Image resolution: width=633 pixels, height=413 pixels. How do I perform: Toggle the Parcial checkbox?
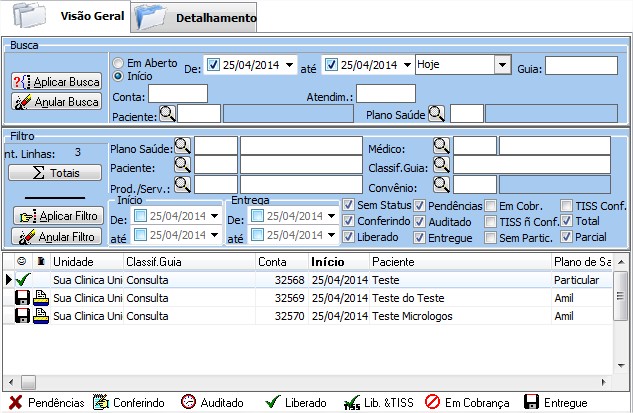[567, 237]
